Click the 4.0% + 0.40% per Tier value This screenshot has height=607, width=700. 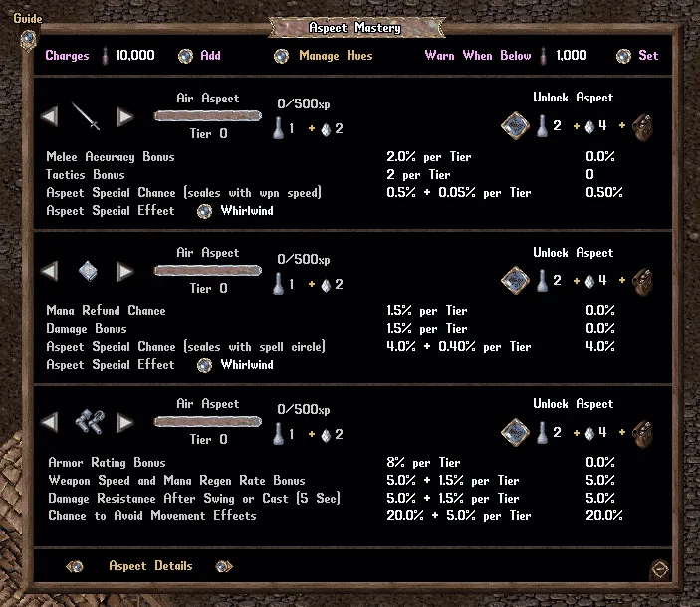click(x=459, y=347)
